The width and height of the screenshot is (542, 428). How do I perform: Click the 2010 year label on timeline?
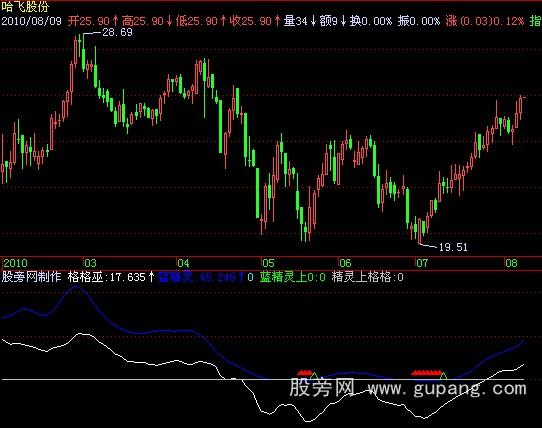coord(15,263)
